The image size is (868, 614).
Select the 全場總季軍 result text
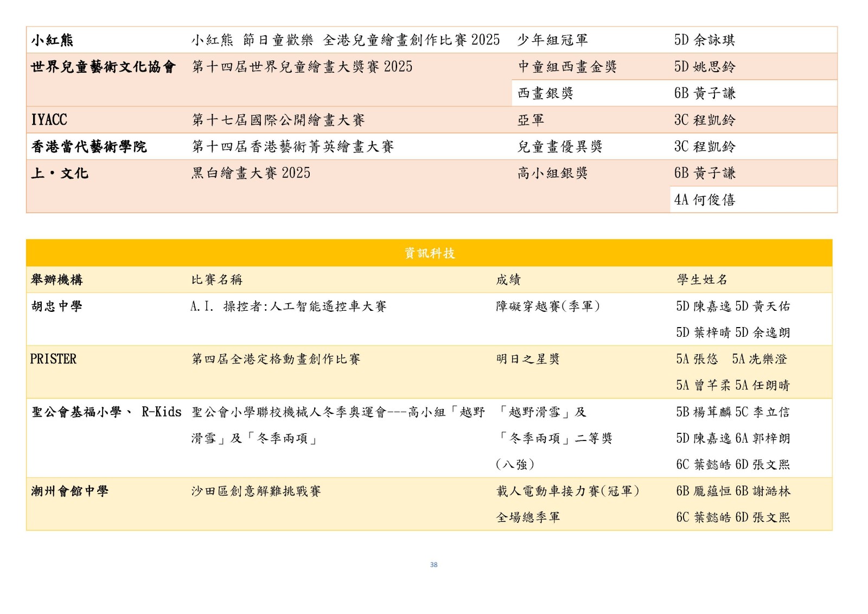click(x=528, y=517)
